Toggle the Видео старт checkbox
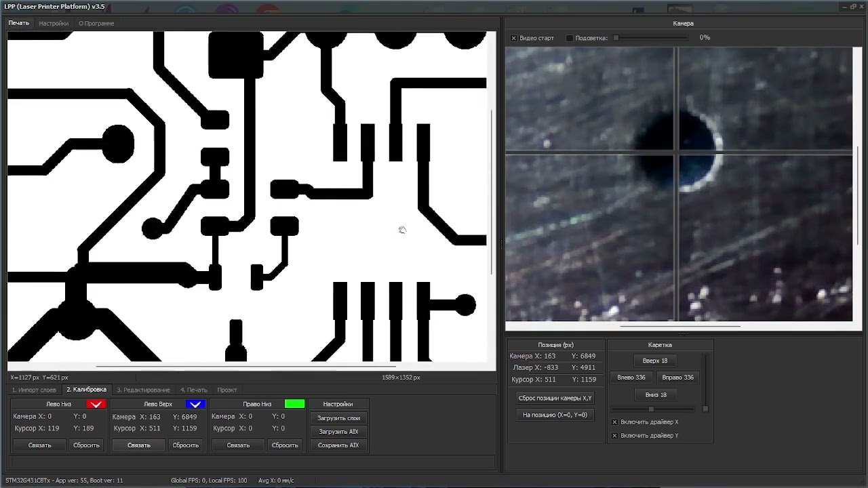The width and height of the screenshot is (868, 488). click(x=513, y=38)
